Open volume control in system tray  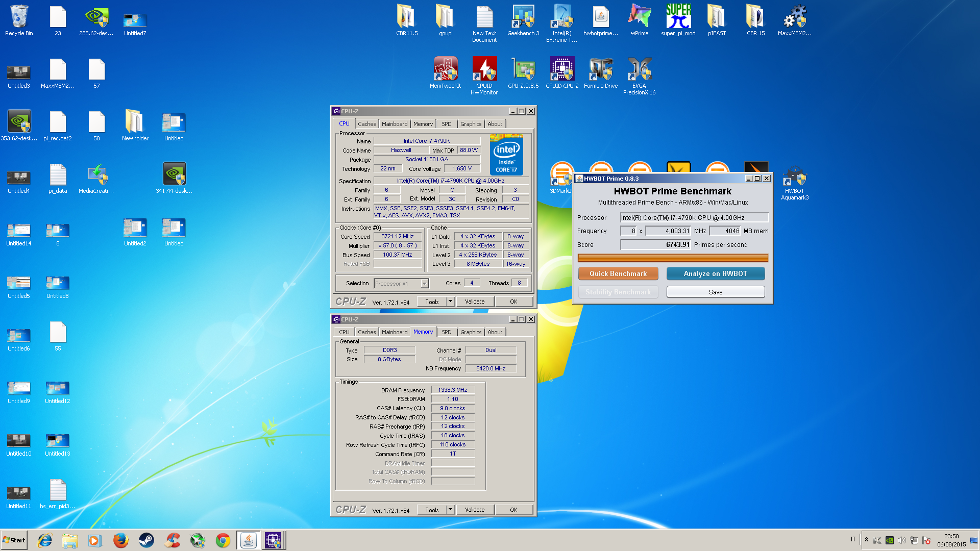tap(901, 540)
